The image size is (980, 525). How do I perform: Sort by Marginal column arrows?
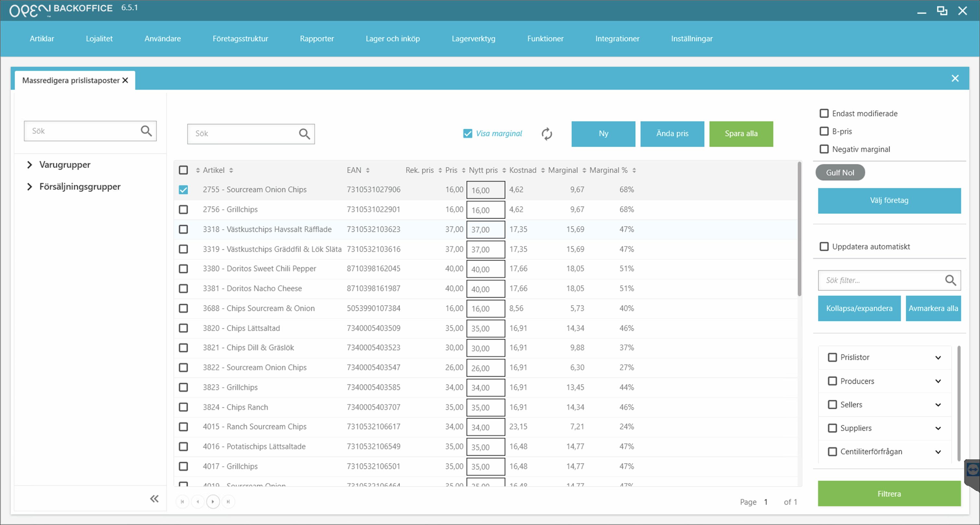(584, 170)
